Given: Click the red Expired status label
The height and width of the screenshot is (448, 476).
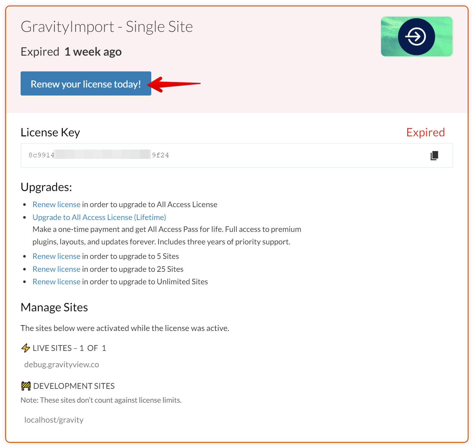Looking at the screenshot, I should [x=425, y=133].
